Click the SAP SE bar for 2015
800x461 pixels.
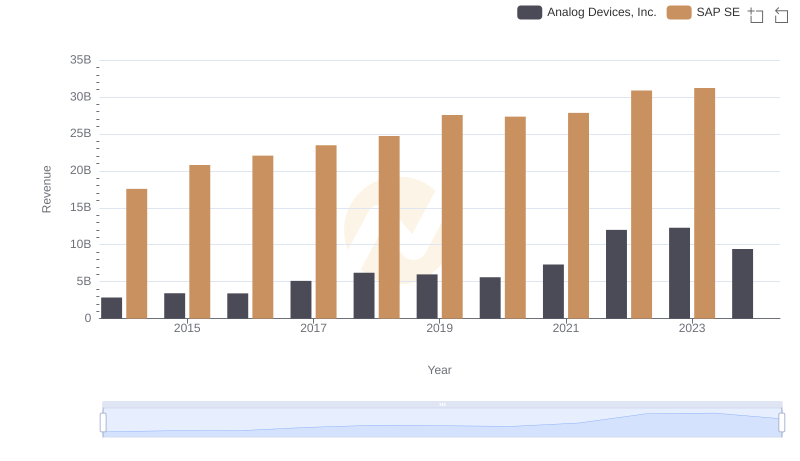click(x=199, y=242)
